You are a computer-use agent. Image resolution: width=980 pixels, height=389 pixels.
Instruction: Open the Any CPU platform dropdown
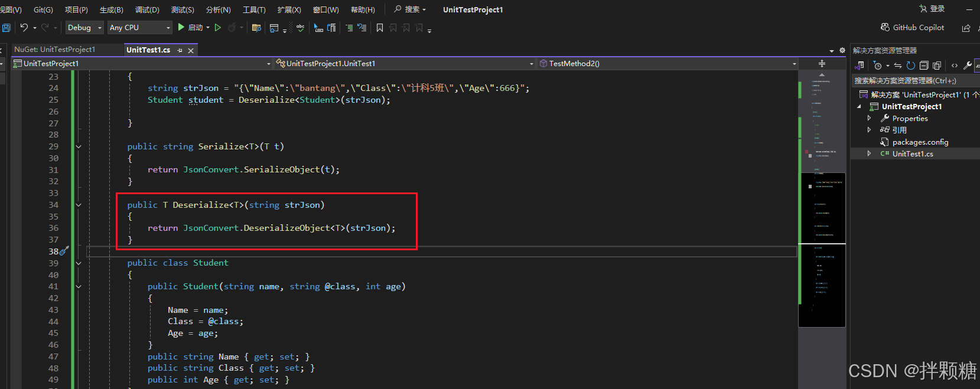[x=140, y=28]
